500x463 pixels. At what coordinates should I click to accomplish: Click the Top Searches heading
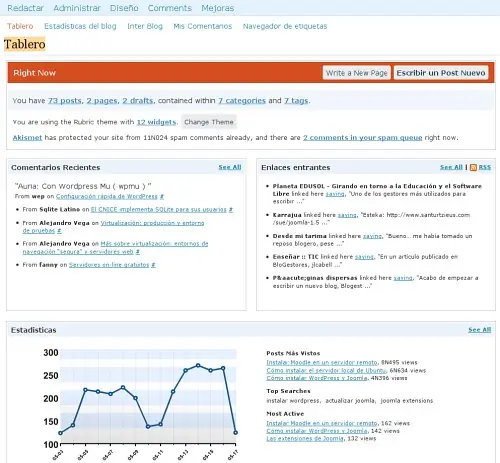point(288,391)
